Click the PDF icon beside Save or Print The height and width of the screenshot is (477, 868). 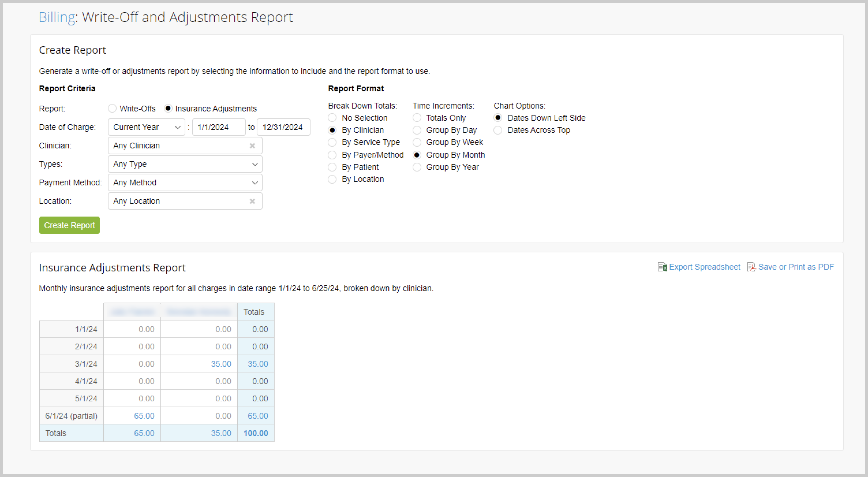[x=751, y=267]
